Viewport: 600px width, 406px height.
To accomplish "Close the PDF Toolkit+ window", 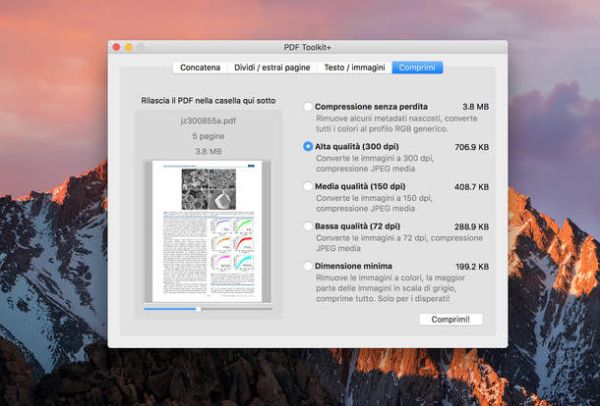I will point(116,47).
